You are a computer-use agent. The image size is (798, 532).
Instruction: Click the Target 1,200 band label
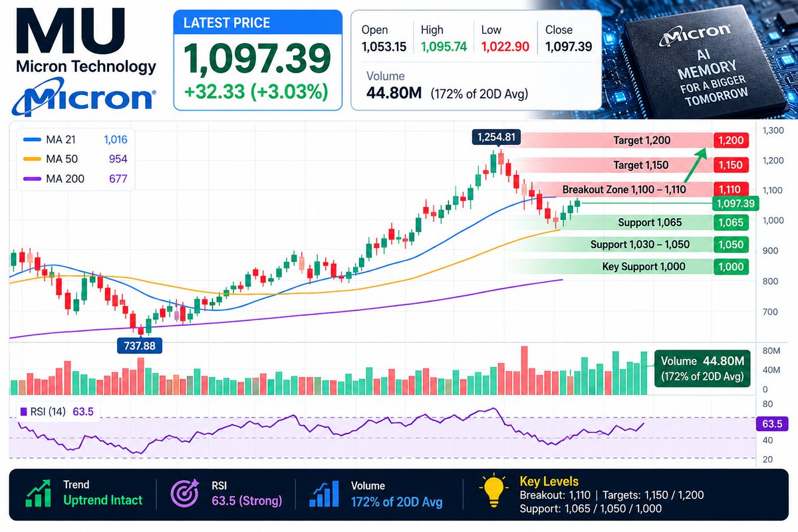[642, 141]
